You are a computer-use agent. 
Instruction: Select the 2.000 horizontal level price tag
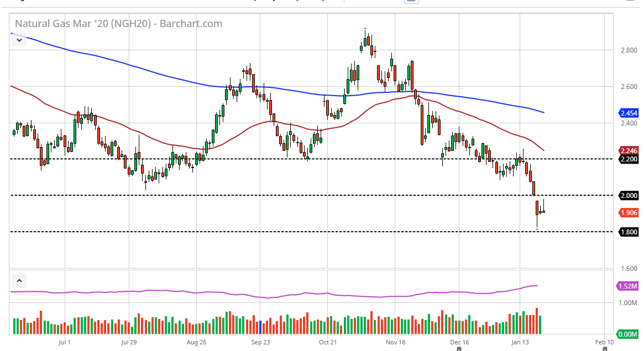point(629,195)
